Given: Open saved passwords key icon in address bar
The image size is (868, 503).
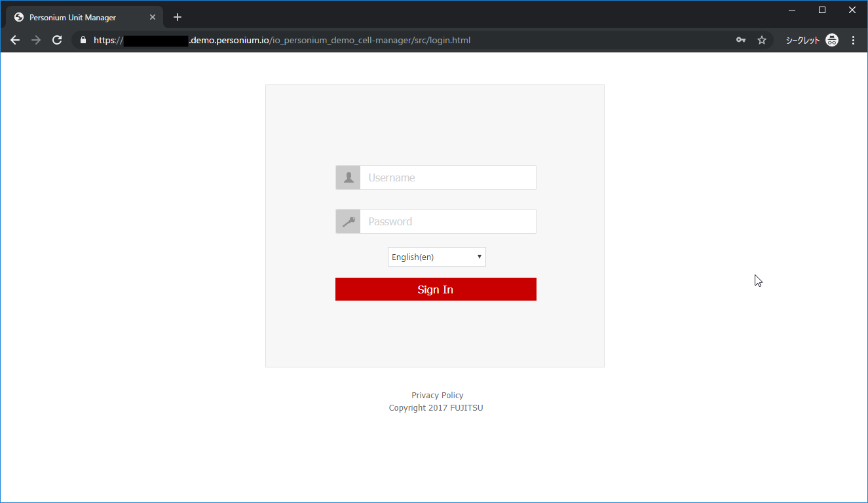Looking at the screenshot, I should tap(741, 40).
